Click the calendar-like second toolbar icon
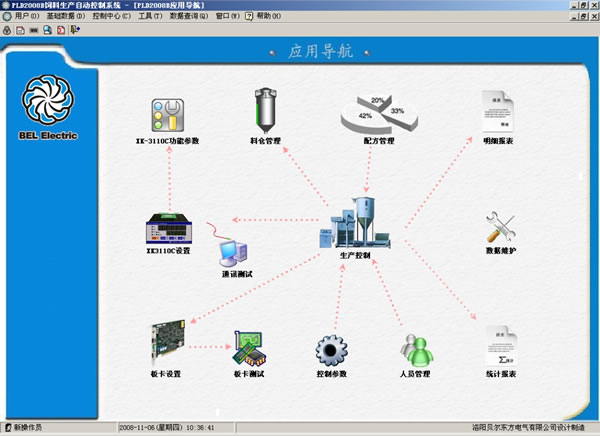The image size is (600, 436). click(20, 30)
